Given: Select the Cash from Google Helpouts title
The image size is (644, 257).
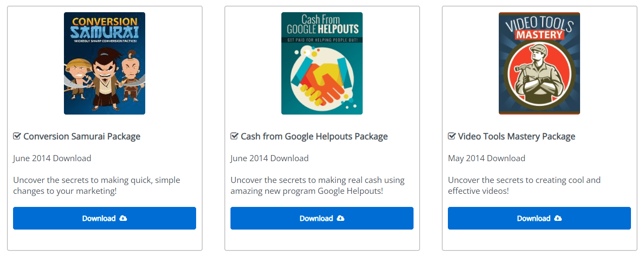Looking at the screenshot, I should click(x=314, y=136).
